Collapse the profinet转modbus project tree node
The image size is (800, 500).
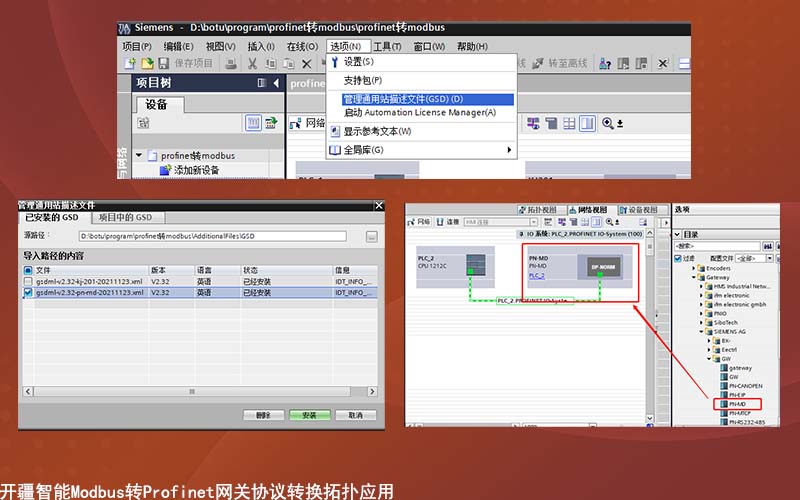(x=139, y=155)
